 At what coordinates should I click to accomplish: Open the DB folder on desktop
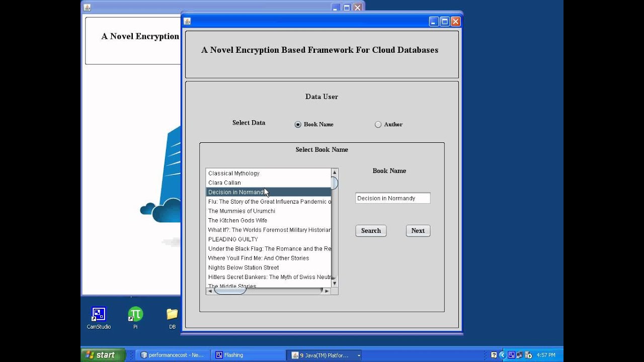pos(172,319)
